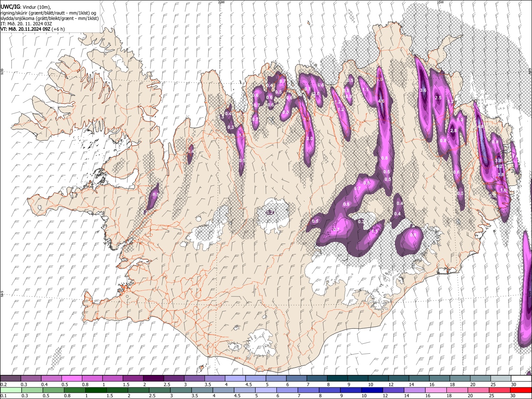The width and height of the screenshot is (532, 399).
Task: Click the deep navy 10–12 rain legend swatch
Action: click(371, 390)
